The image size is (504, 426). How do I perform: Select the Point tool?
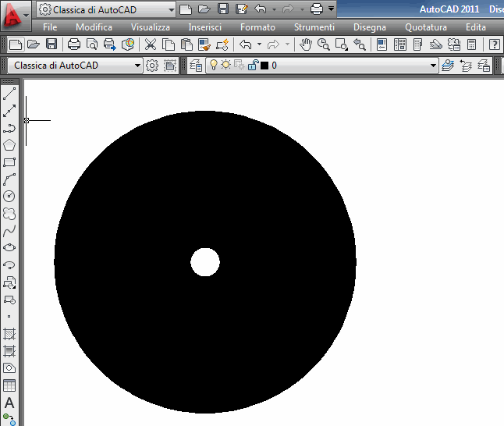pos(9,316)
